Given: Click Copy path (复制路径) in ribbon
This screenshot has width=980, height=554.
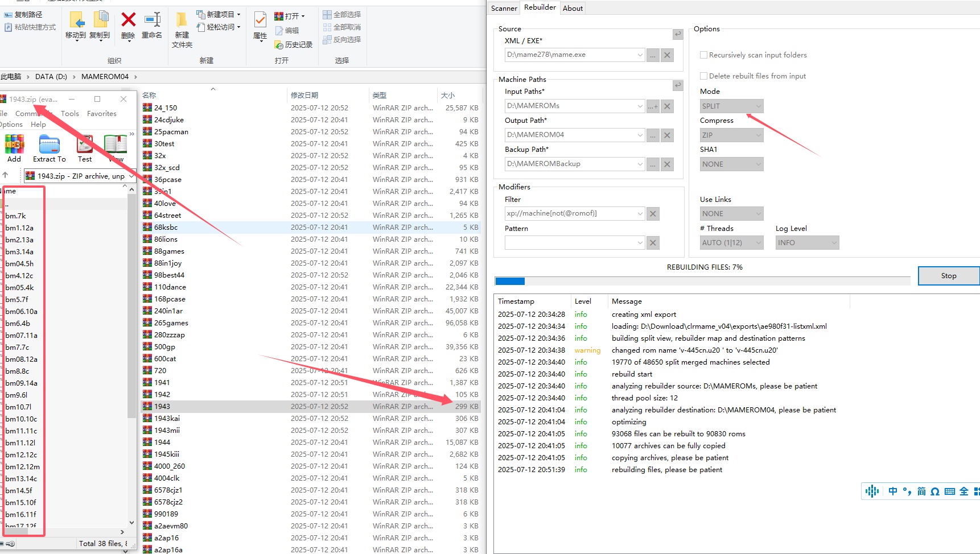Looking at the screenshot, I should pos(23,14).
